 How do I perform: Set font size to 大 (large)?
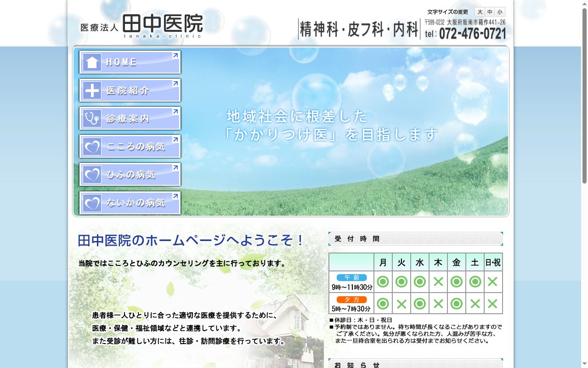click(480, 12)
